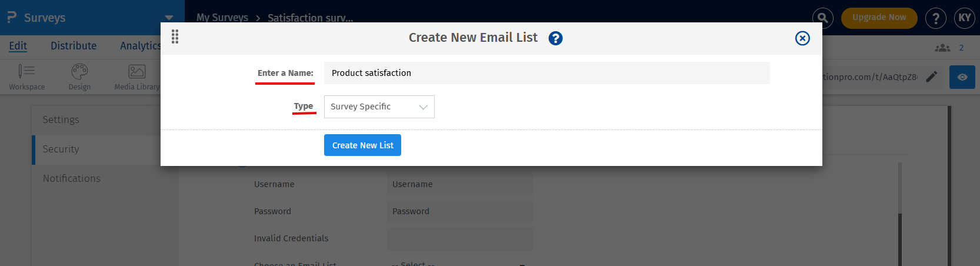This screenshot has height=266, width=980.
Task: Expand the Type dropdown showing Survey Specific
Action: (x=379, y=107)
